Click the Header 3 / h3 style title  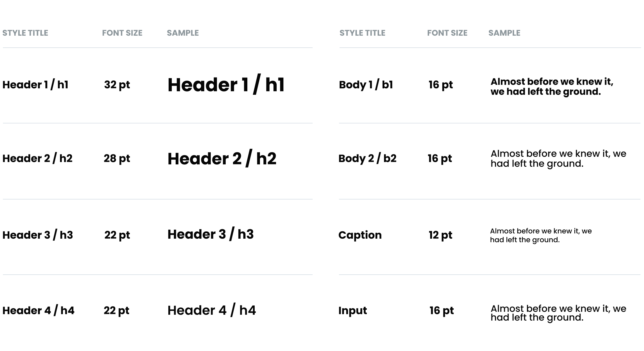37,235
